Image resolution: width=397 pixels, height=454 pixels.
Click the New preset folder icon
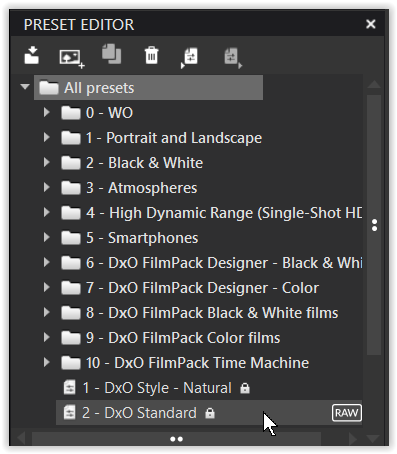coord(189,57)
